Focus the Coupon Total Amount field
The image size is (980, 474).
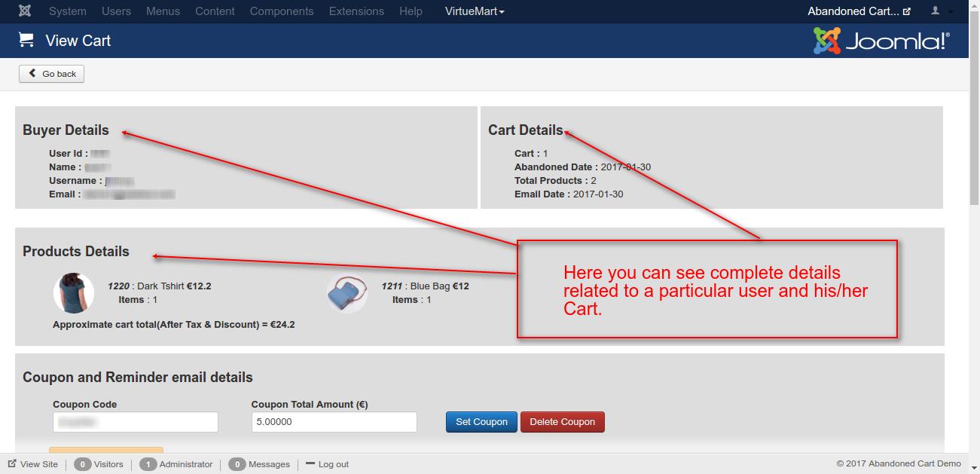pos(334,422)
